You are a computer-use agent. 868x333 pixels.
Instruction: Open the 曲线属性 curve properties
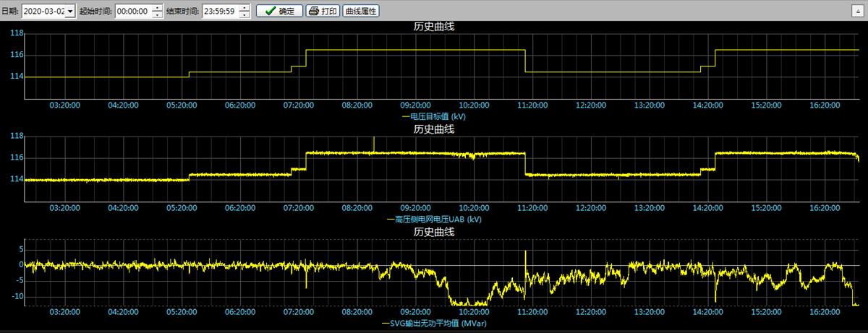pyautogui.click(x=360, y=12)
